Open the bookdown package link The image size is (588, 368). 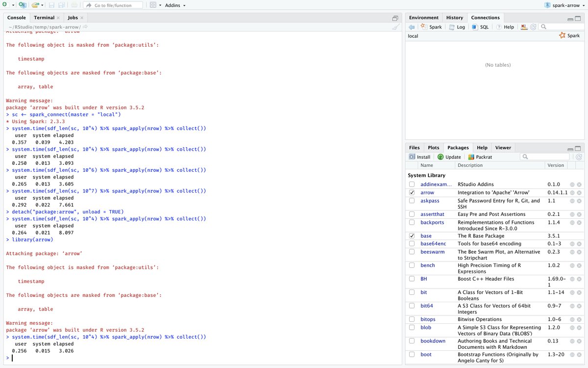tap(433, 341)
